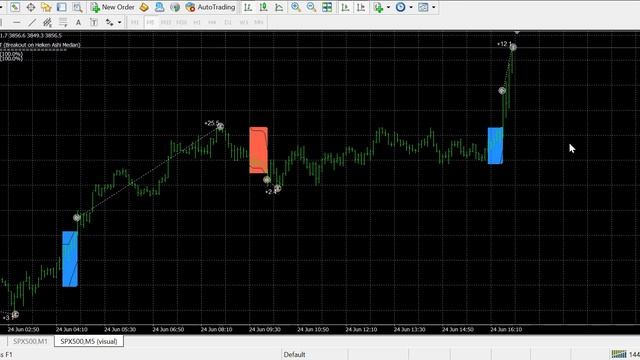The image size is (640, 360).
Task: Select the lower-left blue breakout rectangle
Action: (x=70, y=259)
